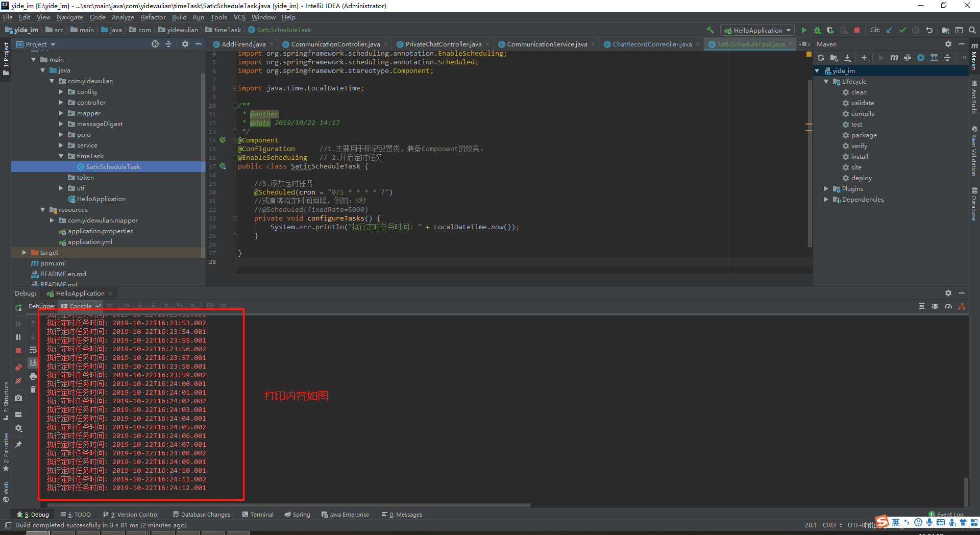Open Database Changes tool window
980x535 pixels.
click(201, 515)
